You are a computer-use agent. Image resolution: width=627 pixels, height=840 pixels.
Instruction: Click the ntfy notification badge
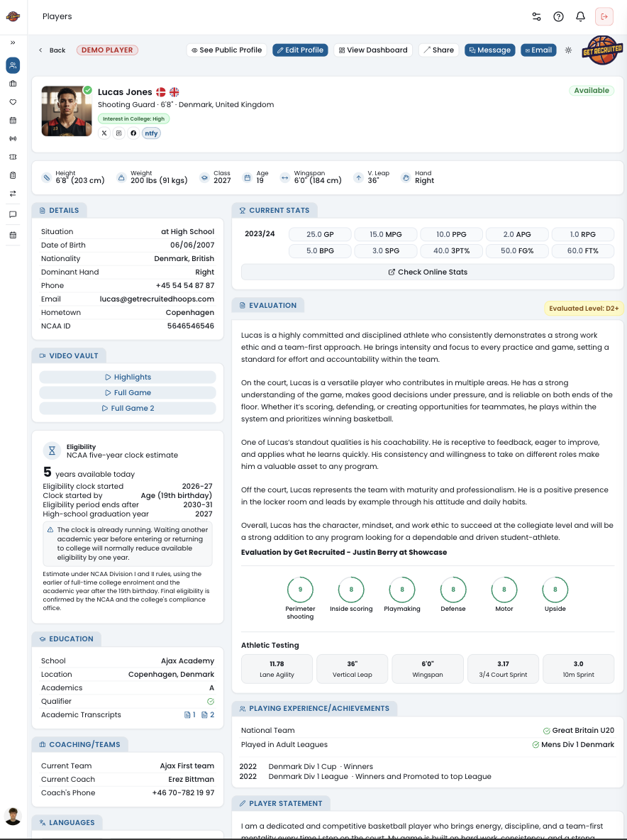tap(152, 133)
